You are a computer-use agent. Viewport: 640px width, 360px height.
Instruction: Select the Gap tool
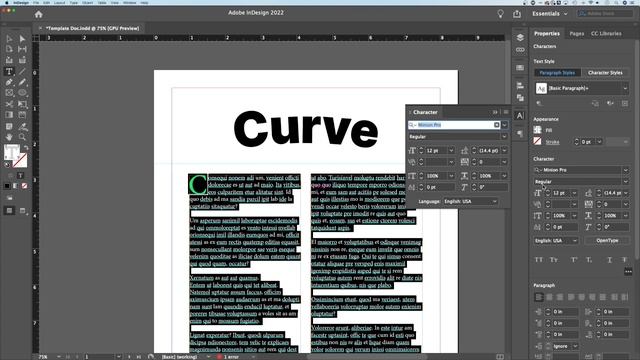(x=22, y=49)
